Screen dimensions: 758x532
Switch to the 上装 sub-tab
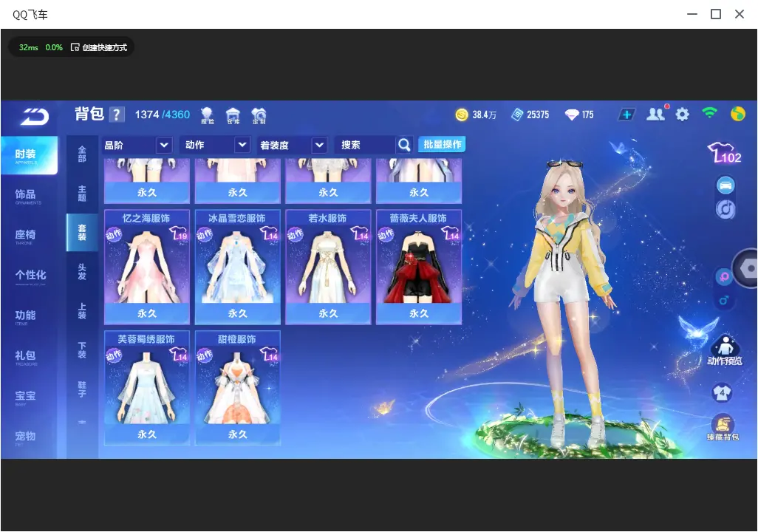pos(82,311)
